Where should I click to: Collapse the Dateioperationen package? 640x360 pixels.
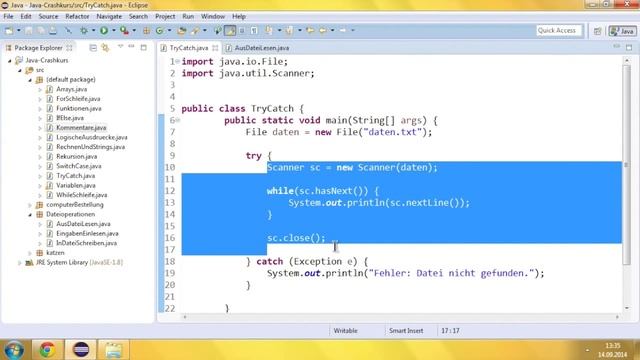[30, 215]
